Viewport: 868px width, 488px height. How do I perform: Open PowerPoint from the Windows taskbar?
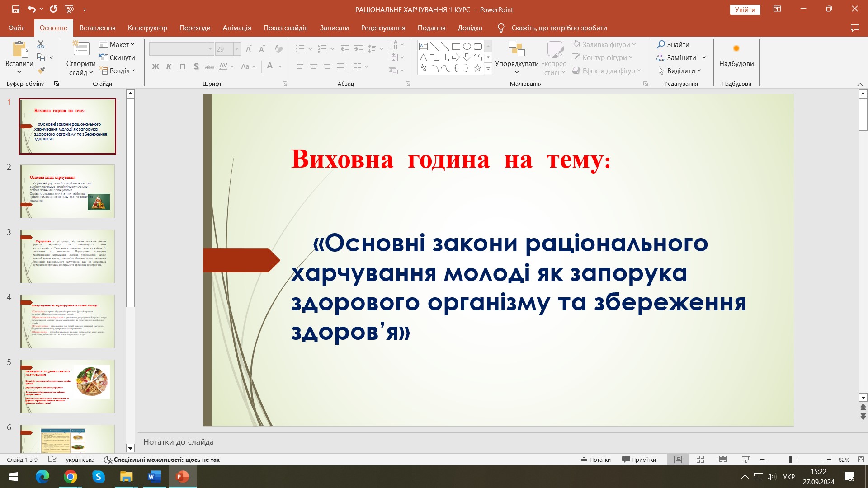tap(182, 477)
